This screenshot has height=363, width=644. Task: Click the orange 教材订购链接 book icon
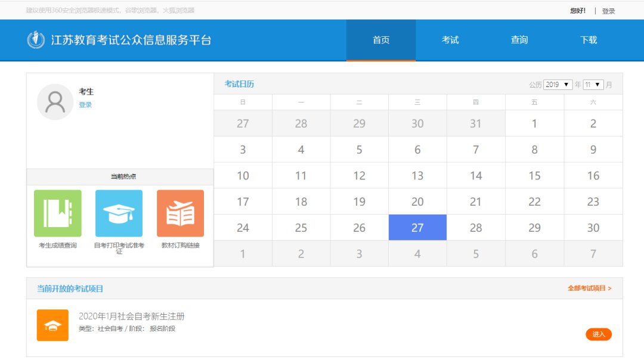click(x=180, y=213)
